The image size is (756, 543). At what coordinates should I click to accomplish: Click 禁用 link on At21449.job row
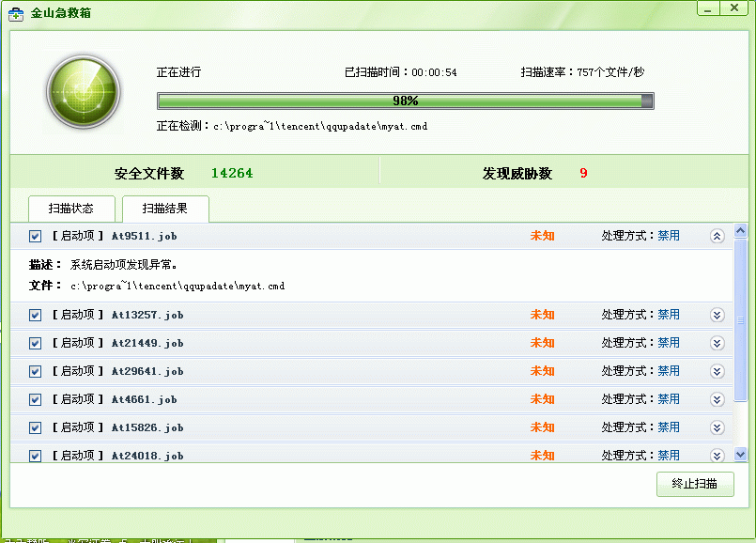point(669,343)
